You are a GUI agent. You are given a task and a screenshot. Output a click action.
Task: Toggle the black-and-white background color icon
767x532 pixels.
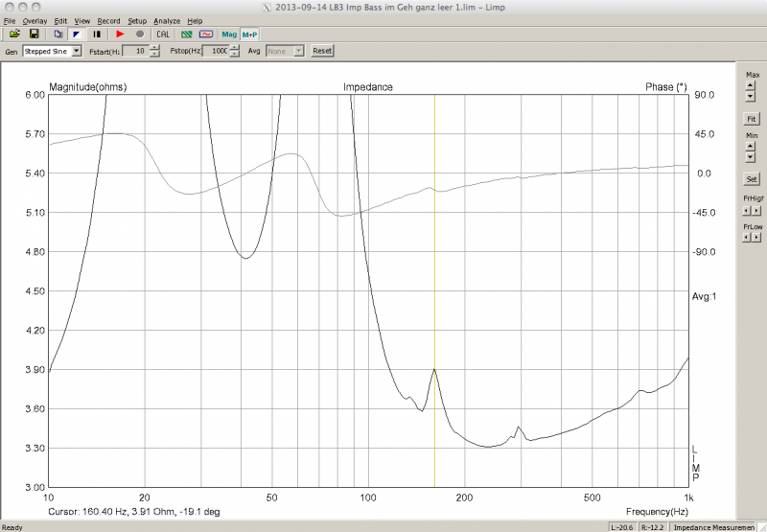coord(77,35)
